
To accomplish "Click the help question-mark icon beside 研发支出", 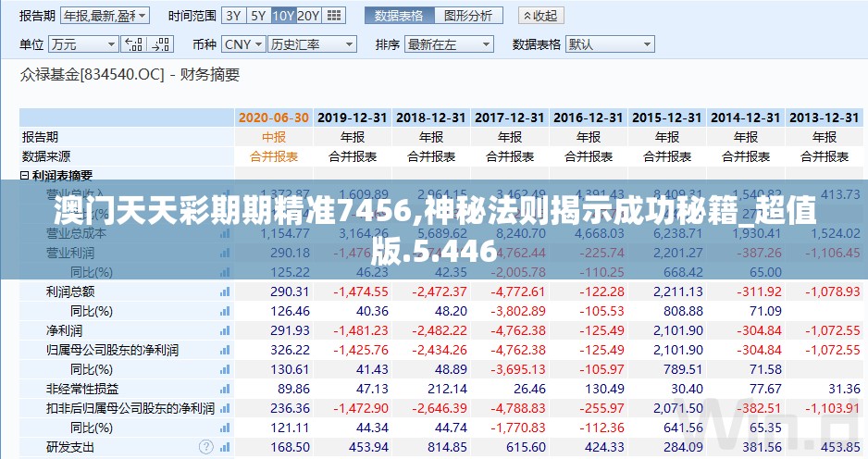I will 206,447.
